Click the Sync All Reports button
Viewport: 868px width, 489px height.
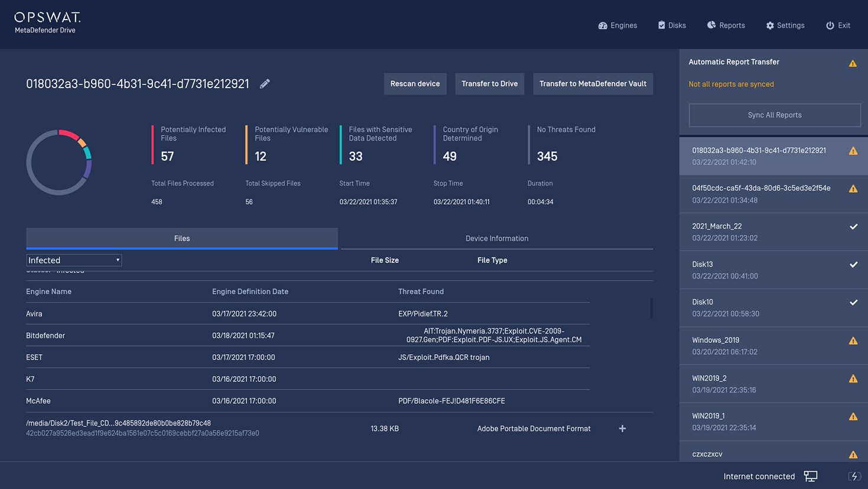tap(775, 115)
